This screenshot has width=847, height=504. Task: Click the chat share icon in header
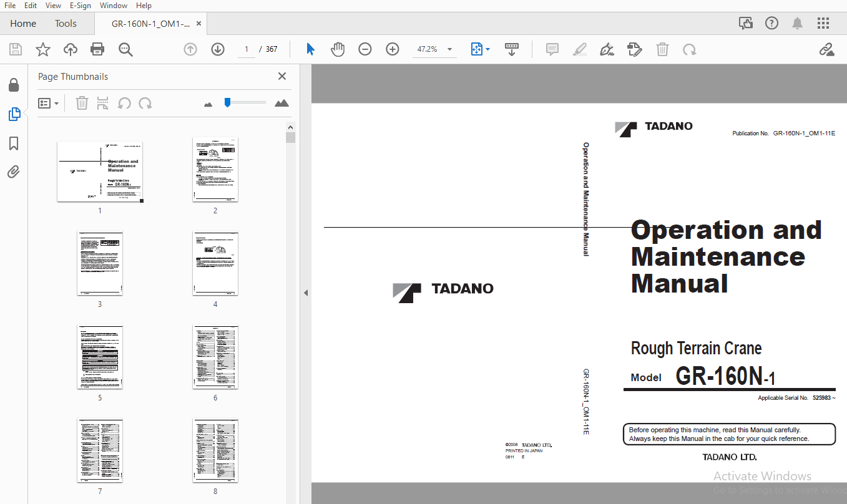coord(746,24)
